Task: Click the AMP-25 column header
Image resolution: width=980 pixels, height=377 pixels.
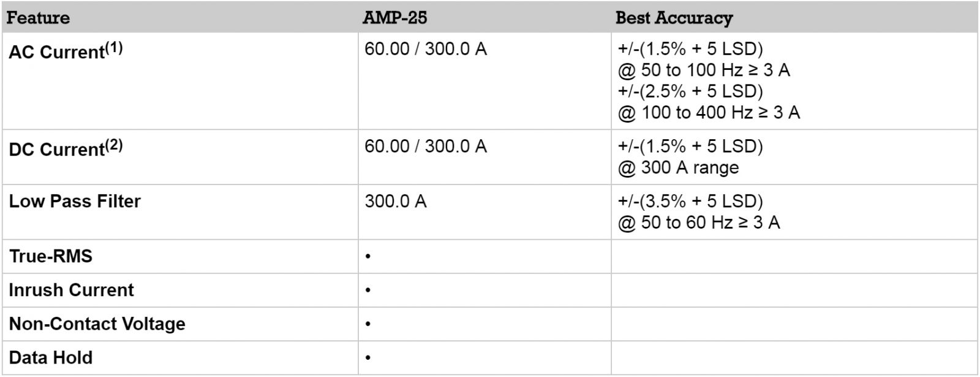Action: tap(394, 18)
